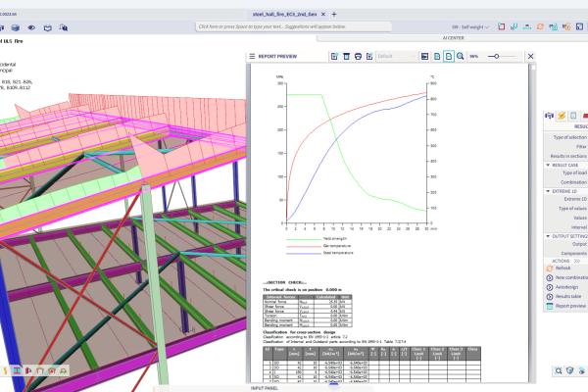This screenshot has height=392, width=588.
Task: Click the dark blue window icon in top-right toolbar
Action: [580, 26]
